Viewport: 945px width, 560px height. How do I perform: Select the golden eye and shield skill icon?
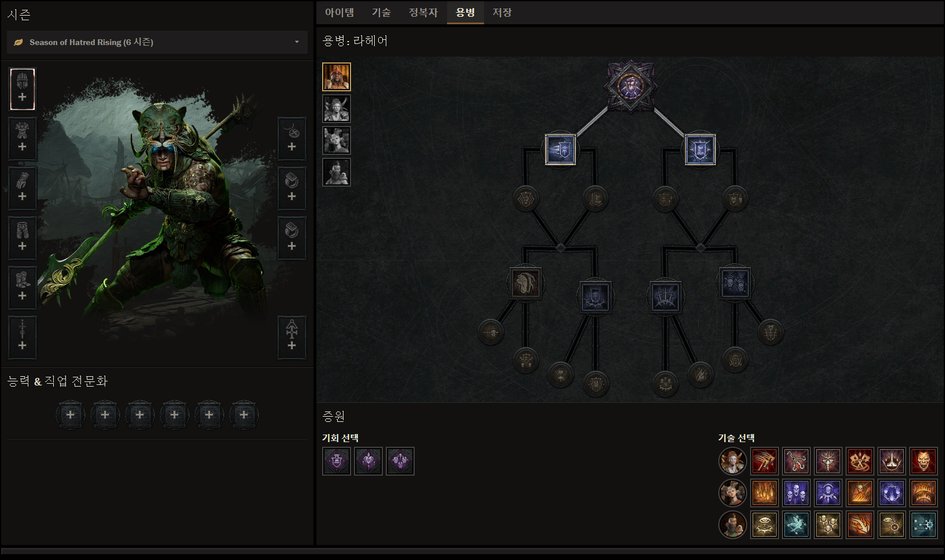coord(892,525)
